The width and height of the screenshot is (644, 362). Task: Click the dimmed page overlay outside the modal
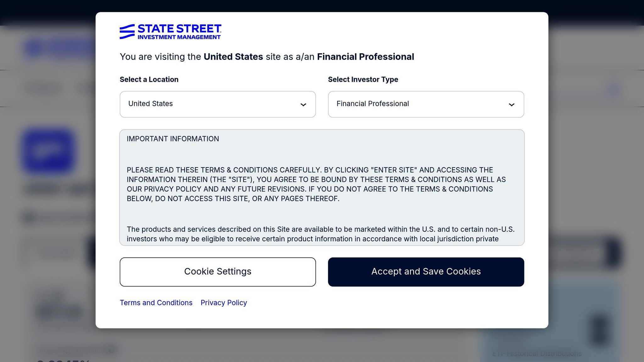click(x=47, y=189)
